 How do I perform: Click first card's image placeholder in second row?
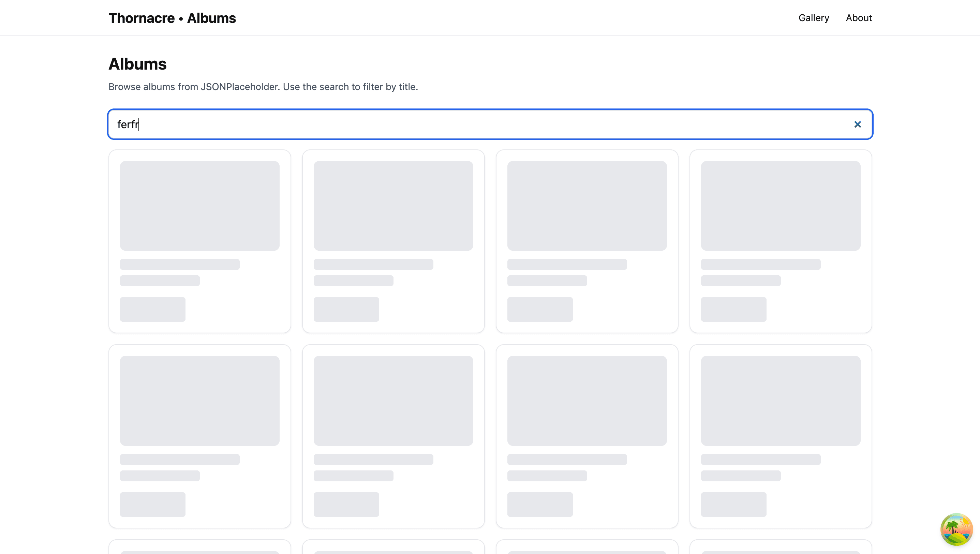pyautogui.click(x=199, y=400)
